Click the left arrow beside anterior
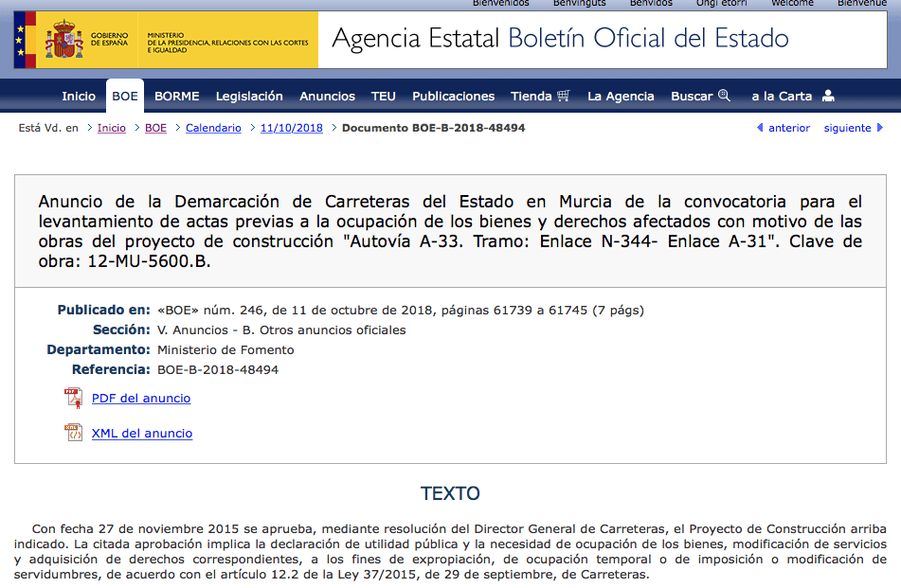 click(x=760, y=128)
